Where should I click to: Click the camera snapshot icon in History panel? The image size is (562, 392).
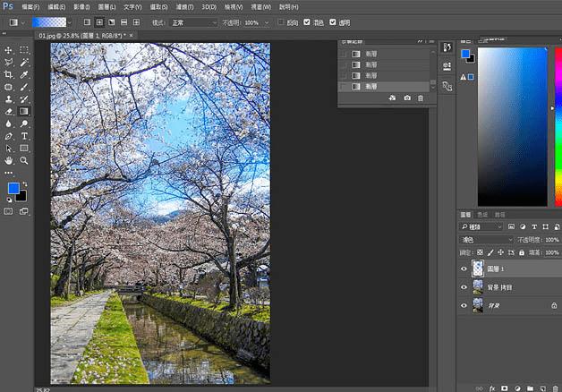click(x=407, y=98)
